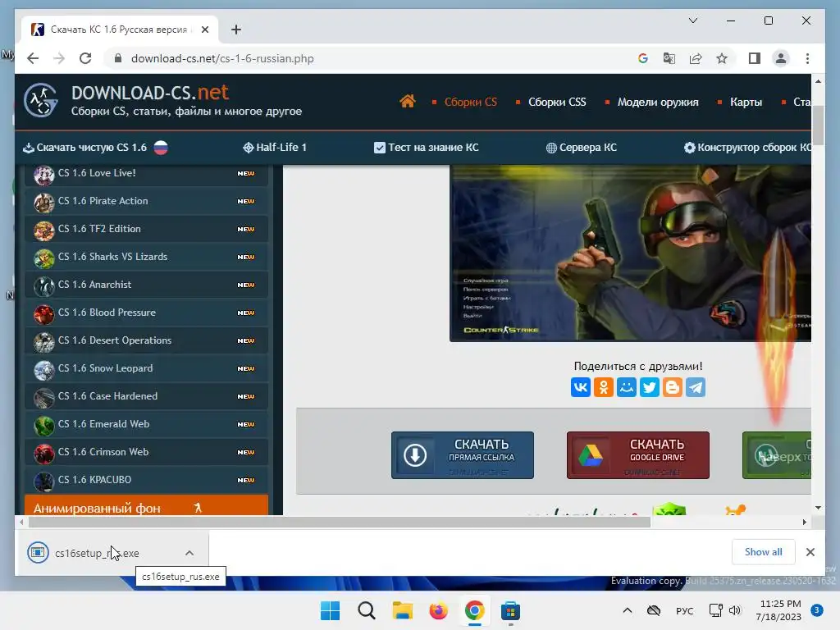The image size is (840, 630).
Task: Open File Explorer from taskbar
Action: pos(402,610)
